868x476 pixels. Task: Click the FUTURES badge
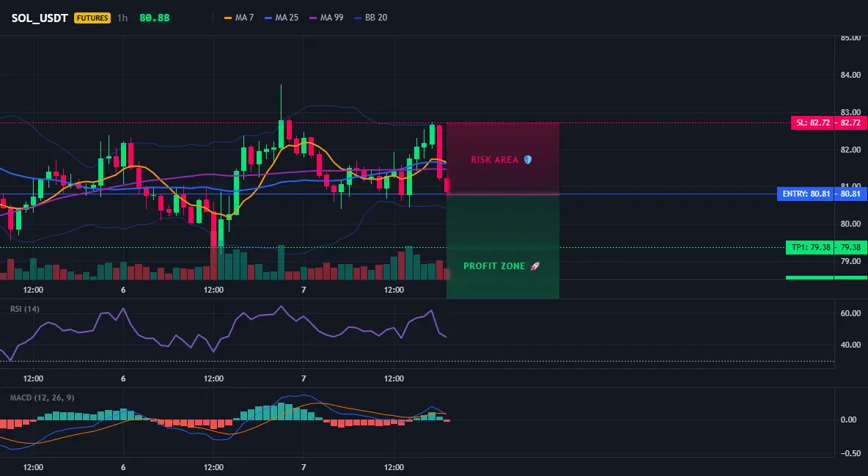[x=92, y=18]
